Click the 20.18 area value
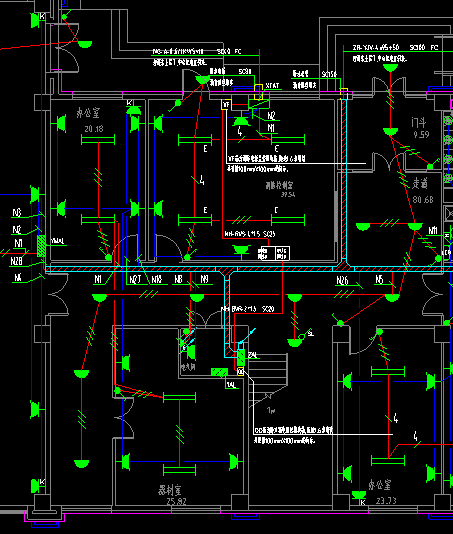 [94, 129]
